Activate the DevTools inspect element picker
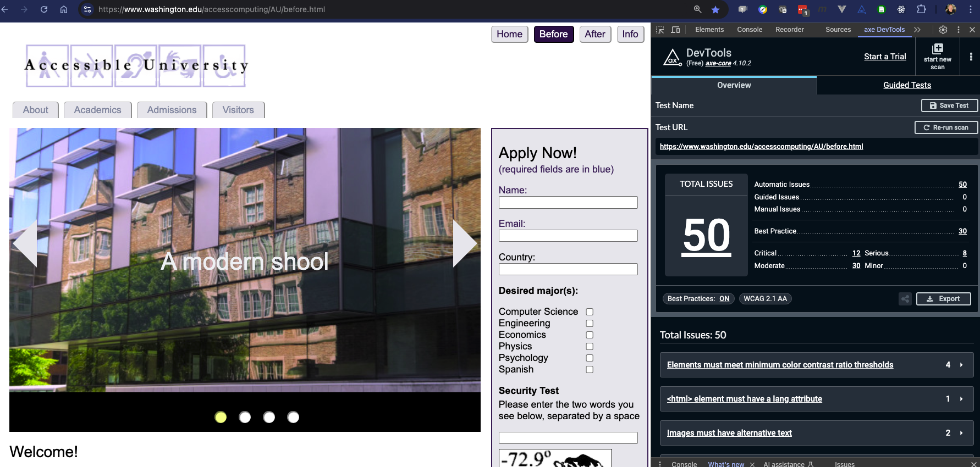Image resolution: width=980 pixels, height=467 pixels. point(660,30)
